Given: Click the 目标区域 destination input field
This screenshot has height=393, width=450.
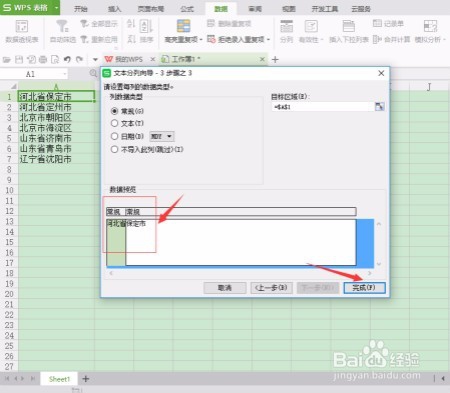Looking at the screenshot, I should coord(323,107).
